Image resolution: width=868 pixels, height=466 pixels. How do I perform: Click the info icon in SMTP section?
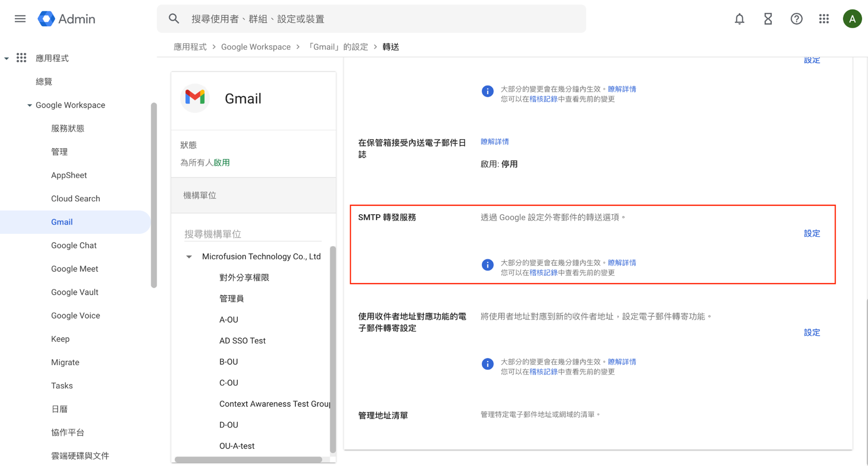(487, 265)
